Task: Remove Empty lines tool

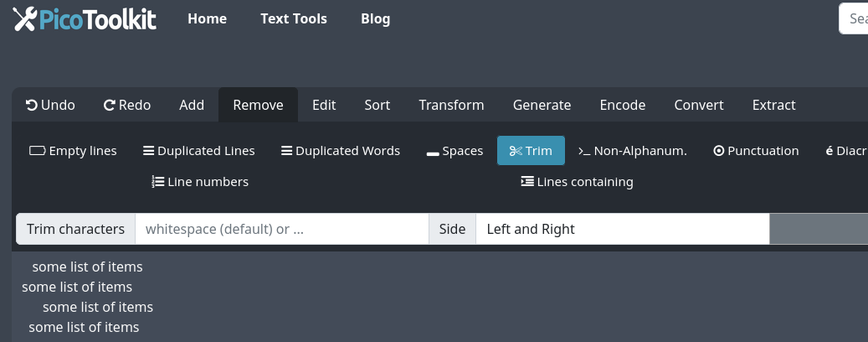Action: (x=73, y=151)
